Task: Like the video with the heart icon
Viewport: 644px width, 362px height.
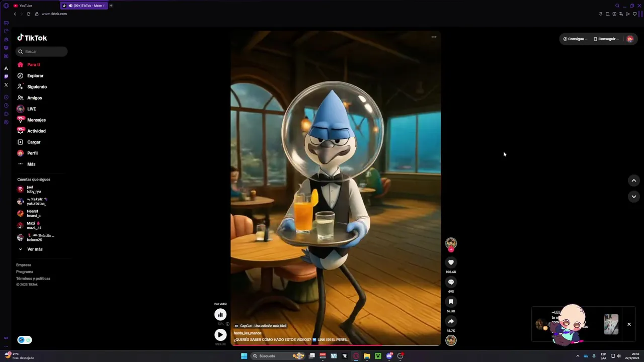Action: click(451, 262)
